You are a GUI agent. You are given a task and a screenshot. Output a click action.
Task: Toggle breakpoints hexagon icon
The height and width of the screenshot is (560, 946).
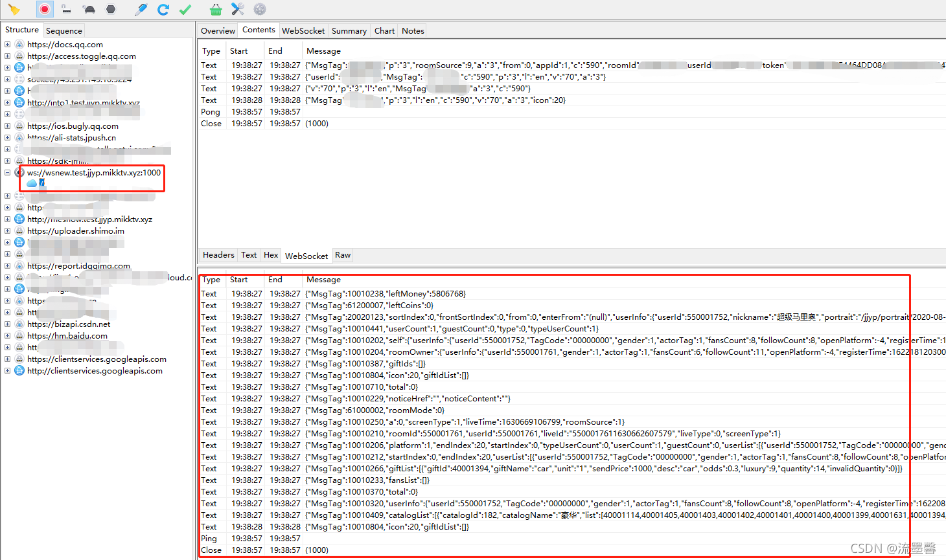[x=111, y=9]
